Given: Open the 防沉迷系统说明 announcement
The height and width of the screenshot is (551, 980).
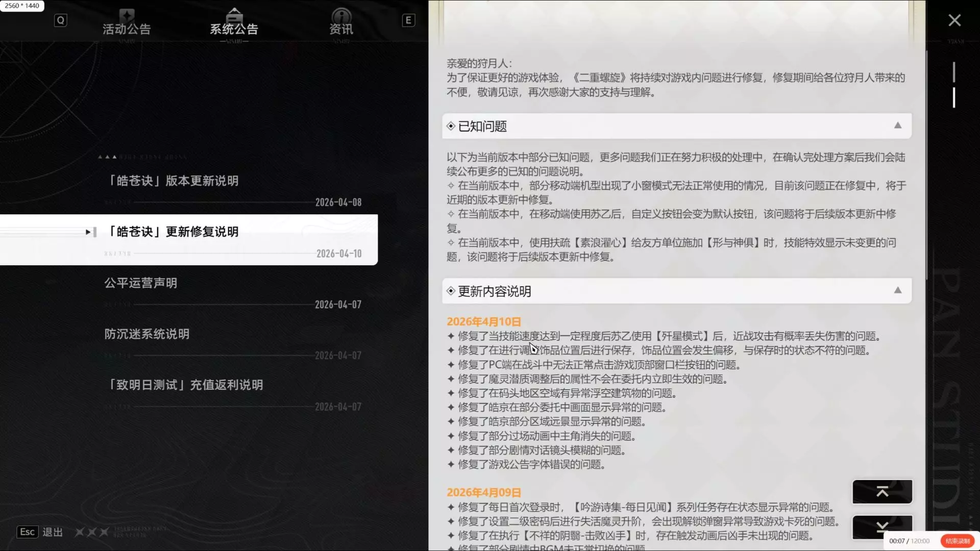Looking at the screenshot, I should pos(147,334).
